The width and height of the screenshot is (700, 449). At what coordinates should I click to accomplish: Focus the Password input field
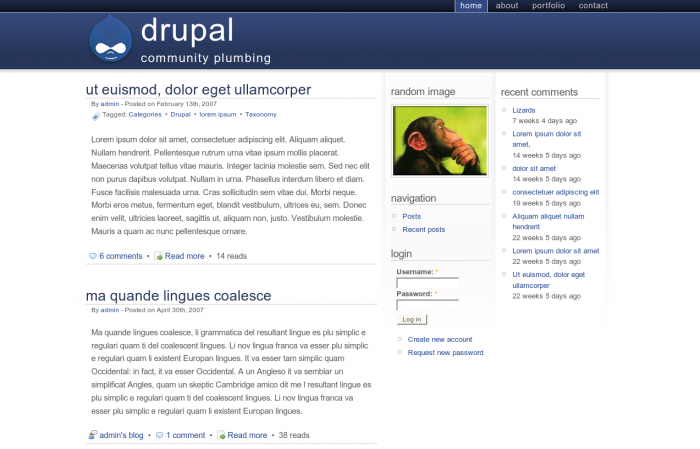point(427,305)
